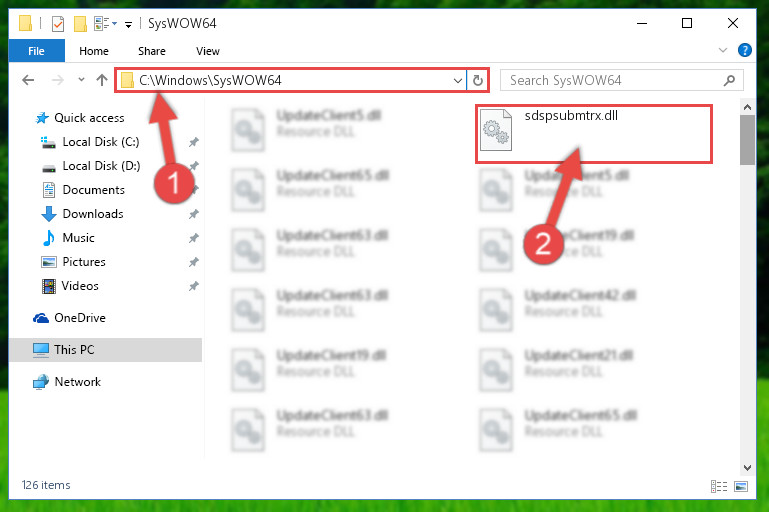Unpin Downloads from Quick access
Viewport: 769px width, 512px height.
click(x=194, y=214)
